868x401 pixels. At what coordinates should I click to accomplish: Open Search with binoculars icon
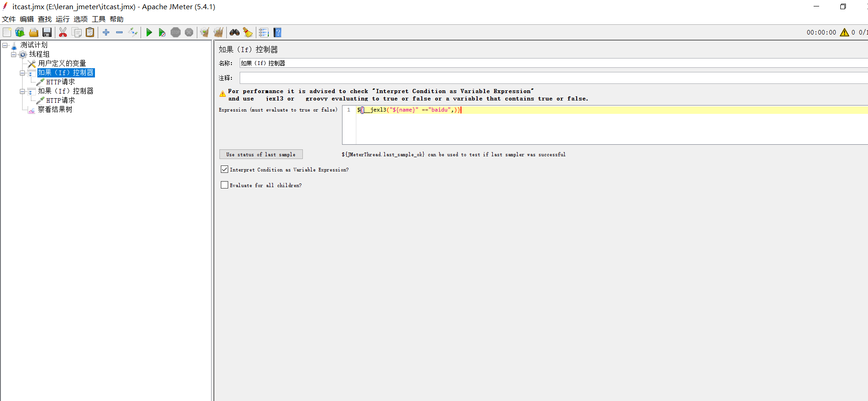(x=235, y=32)
